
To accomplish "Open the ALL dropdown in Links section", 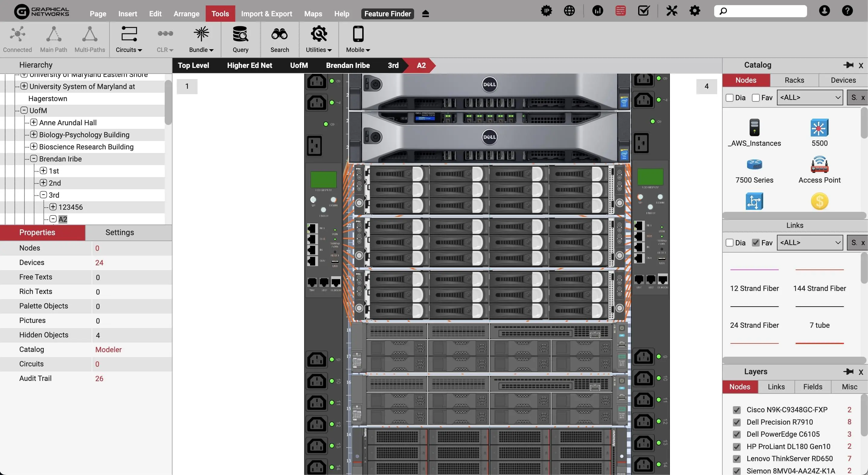I will click(810, 242).
